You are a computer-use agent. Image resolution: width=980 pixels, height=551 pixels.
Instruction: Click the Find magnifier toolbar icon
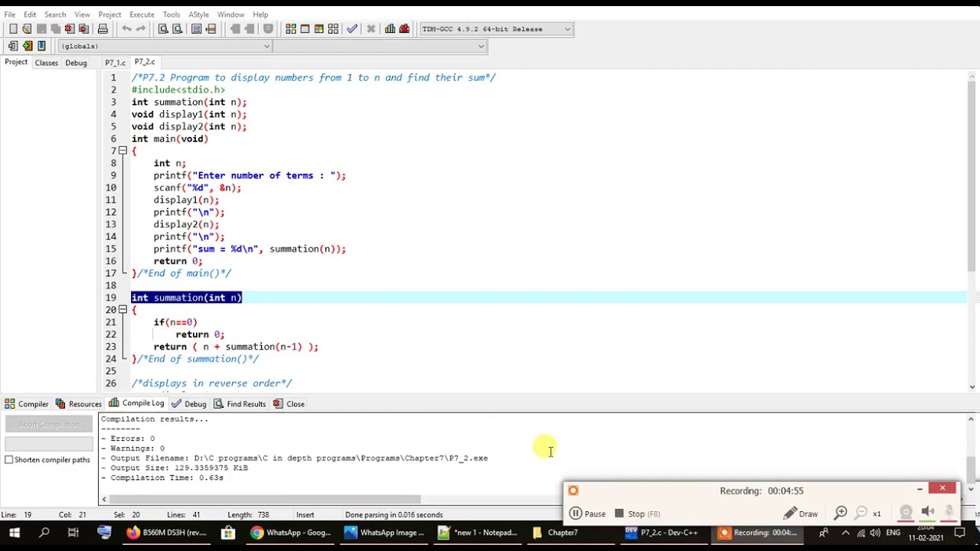pyautogui.click(x=163, y=29)
